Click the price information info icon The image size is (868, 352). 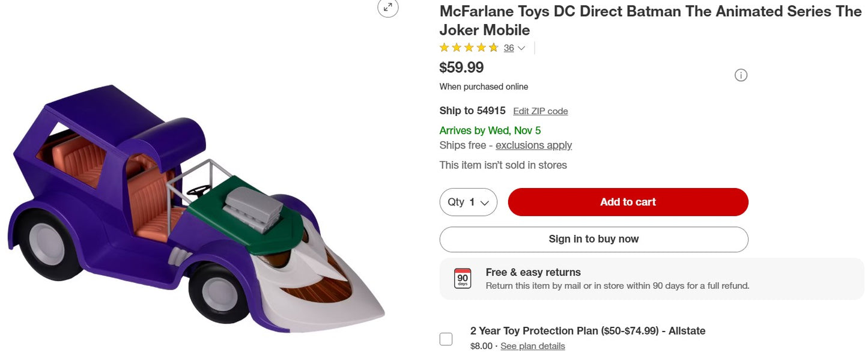pyautogui.click(x=741, y=74)
